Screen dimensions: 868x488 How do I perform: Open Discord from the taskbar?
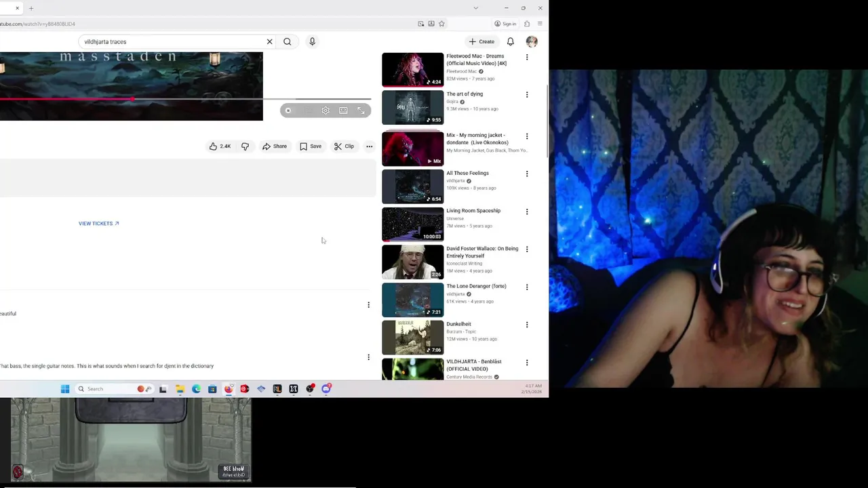tap(326, 389)
